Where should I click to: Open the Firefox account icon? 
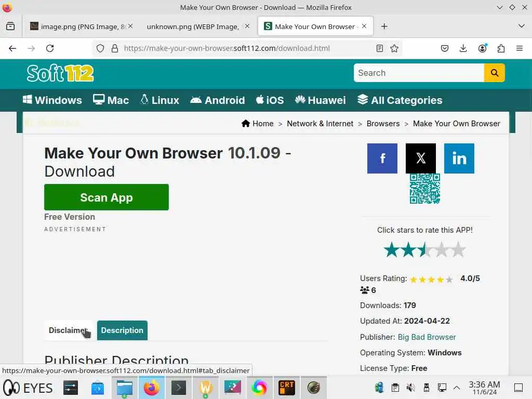(x=482, y=48)
